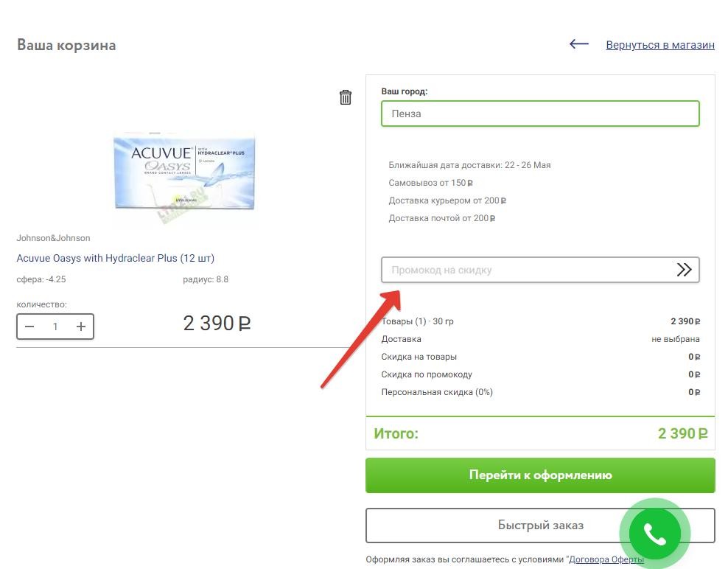This screenshot has width=728, height=569.
Task: Open the Acuvue Oasys with Hydraclear Plus product link
Action: [x=115, y=258]
